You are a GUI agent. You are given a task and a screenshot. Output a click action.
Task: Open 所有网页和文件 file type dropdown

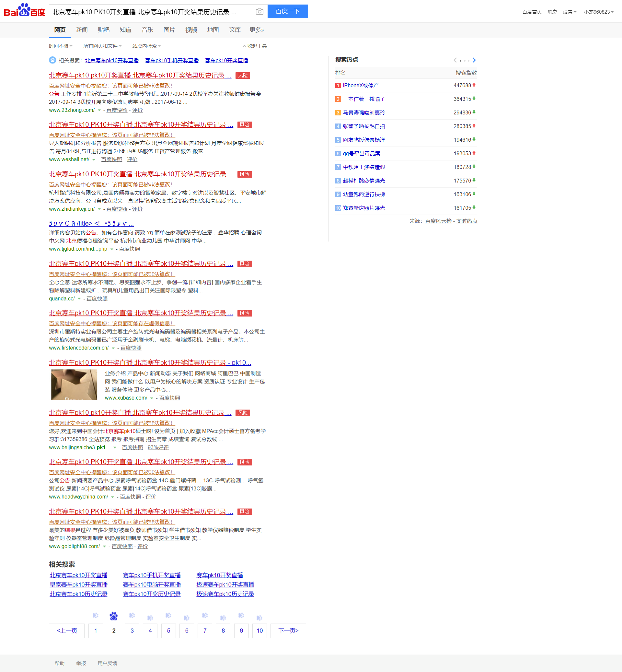102,46
